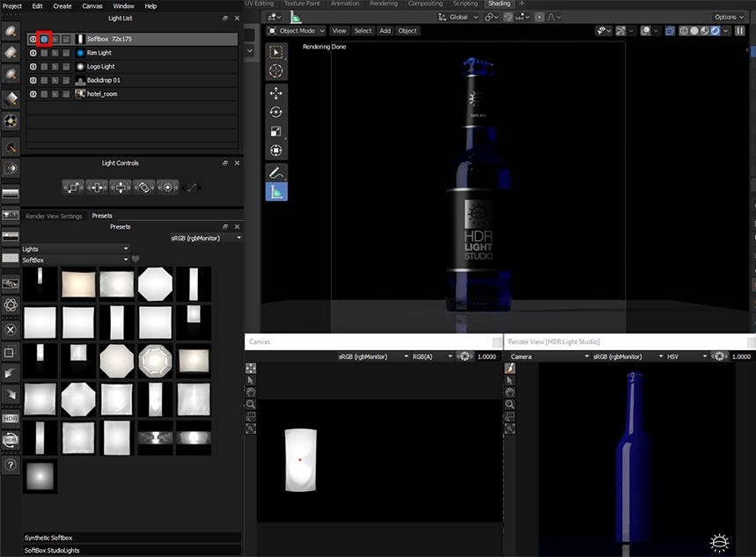Open Object Mode dropdown
The height and width of the screenshot is (557, 756).
[x=296, y=31]
